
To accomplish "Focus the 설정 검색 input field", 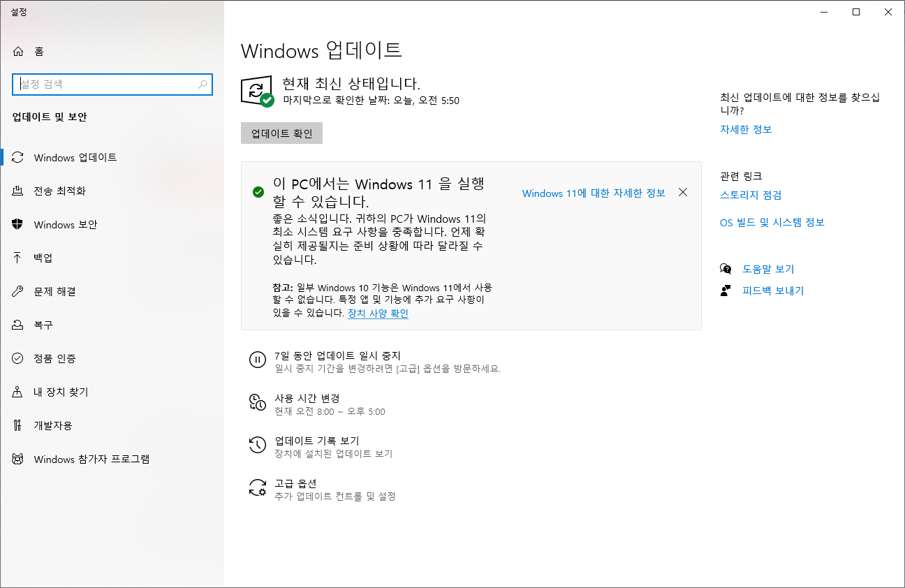I will point(112,84).
